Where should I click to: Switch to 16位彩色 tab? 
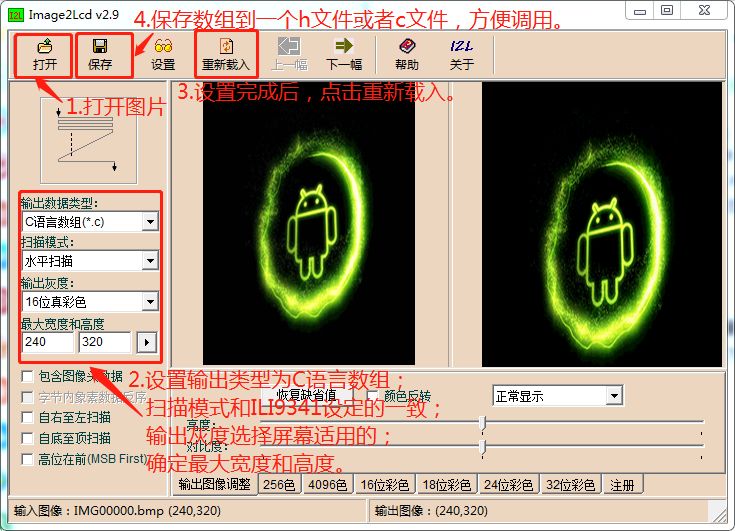pos(384,485)
